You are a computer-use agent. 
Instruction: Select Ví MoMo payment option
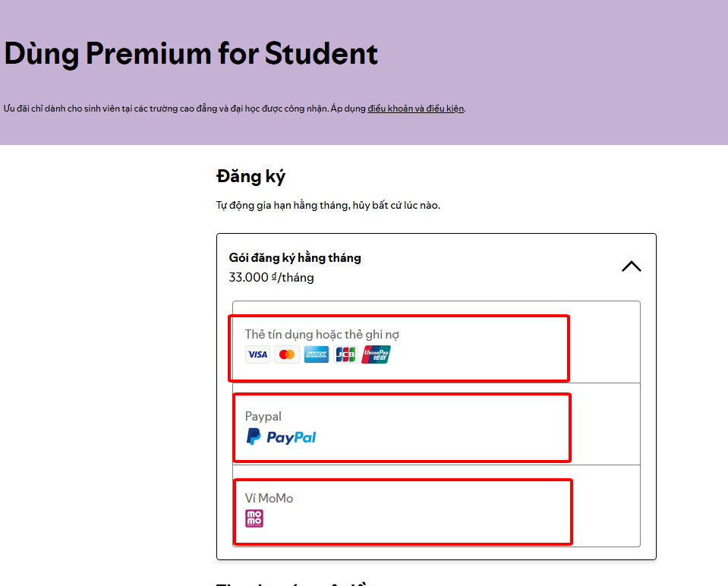pyautogui.click(x=401, y=512)
